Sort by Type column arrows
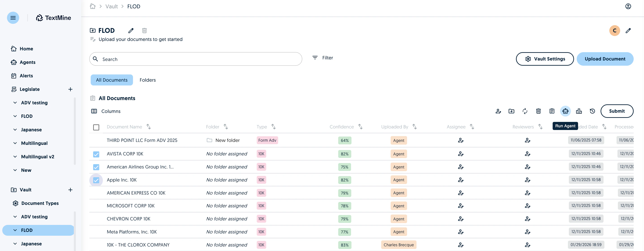The height and width of the screenshot is (251, 644). 273,126
